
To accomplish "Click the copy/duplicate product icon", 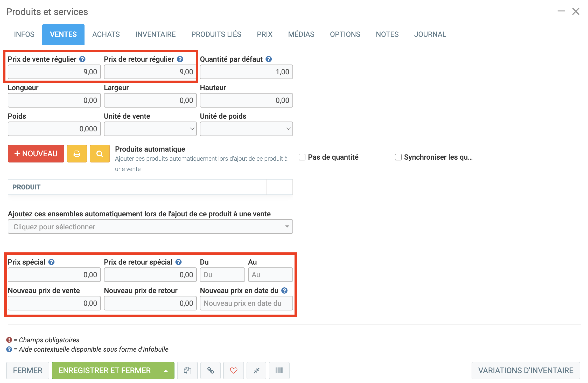I will point(187,370).
